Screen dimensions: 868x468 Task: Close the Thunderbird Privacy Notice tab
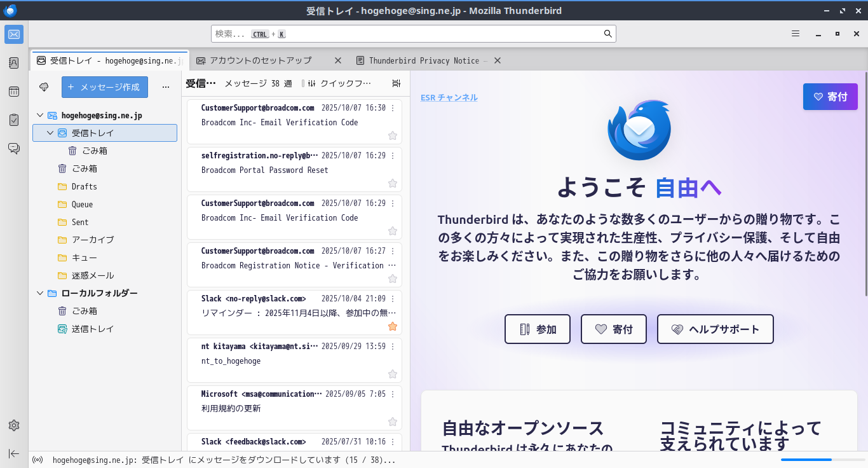pos(498,60)
